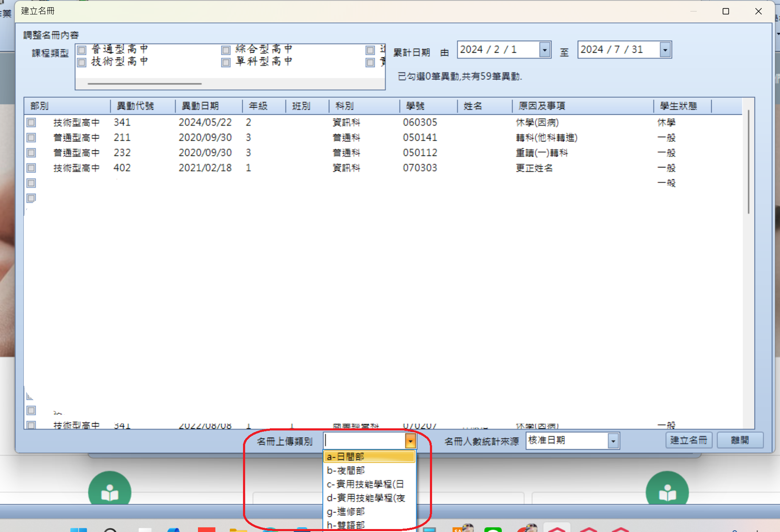Sort by the 原因及事項 column header

coord(583,106)
